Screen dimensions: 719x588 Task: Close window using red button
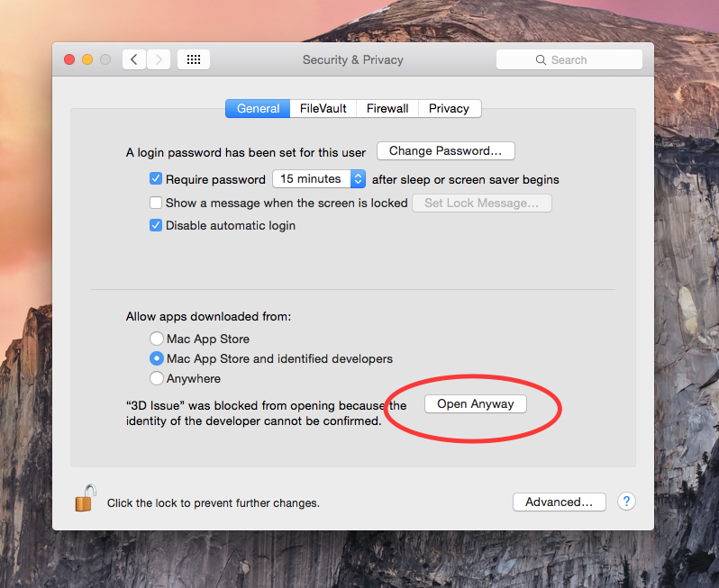point(69,59)
